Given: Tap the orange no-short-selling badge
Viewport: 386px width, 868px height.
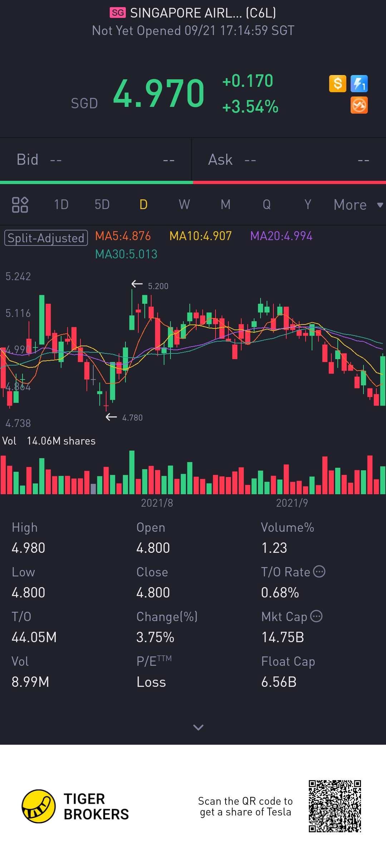Looking at the screenshot, I should coord(359,105).
